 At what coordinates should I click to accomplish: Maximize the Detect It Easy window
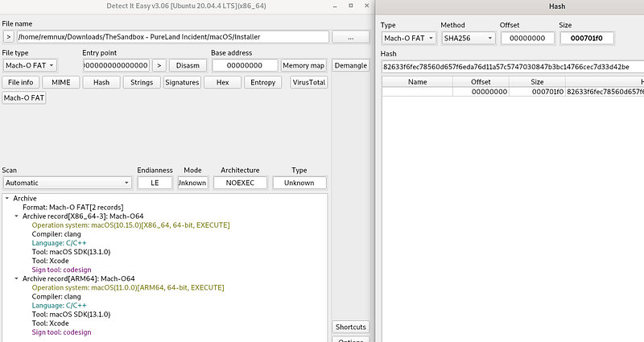[x=351, y=6]
